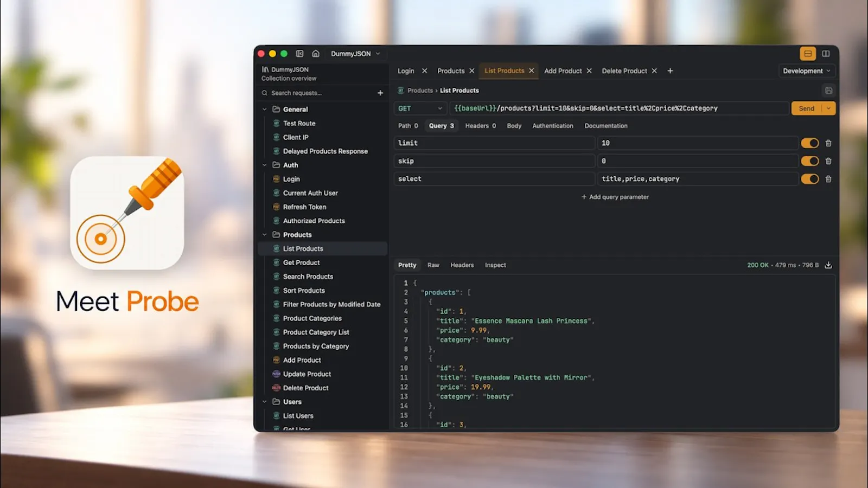Open Collection overview link
The image size is (868, 488).
coord(289,79)
